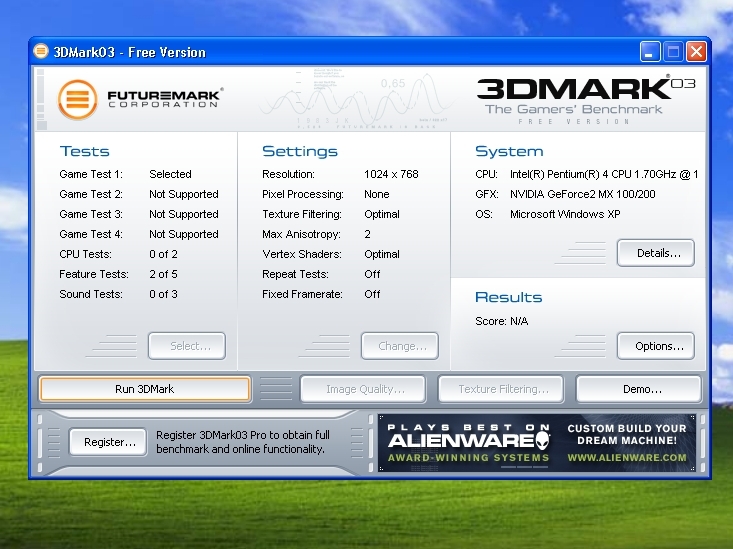Open the Texture Filtering tool
Image resolution: width=733 pixels, height=549 pixels.
click(x=501, y=389)
